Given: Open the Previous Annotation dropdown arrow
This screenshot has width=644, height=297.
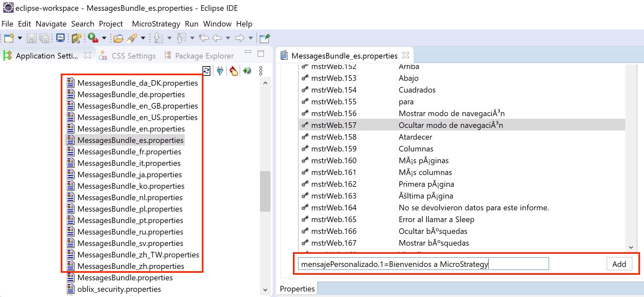Looking at the screenshot, I should pos(192,38).
